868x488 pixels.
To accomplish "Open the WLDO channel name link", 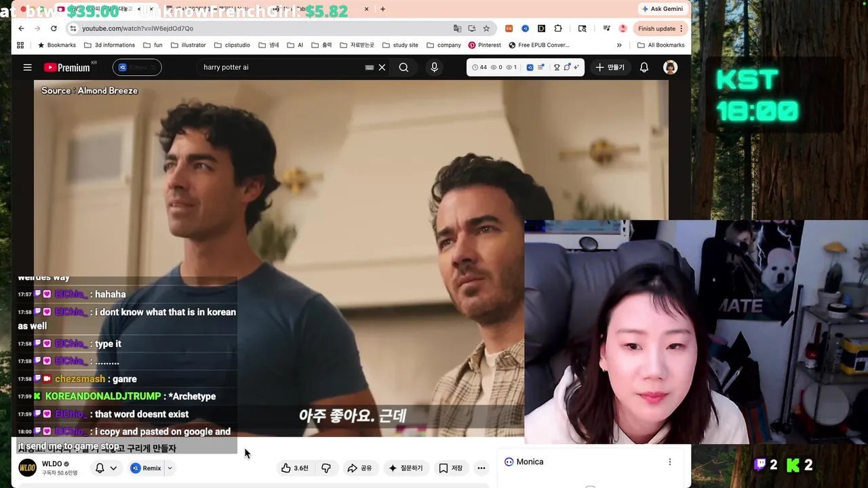I will click(x=52, y=464).
